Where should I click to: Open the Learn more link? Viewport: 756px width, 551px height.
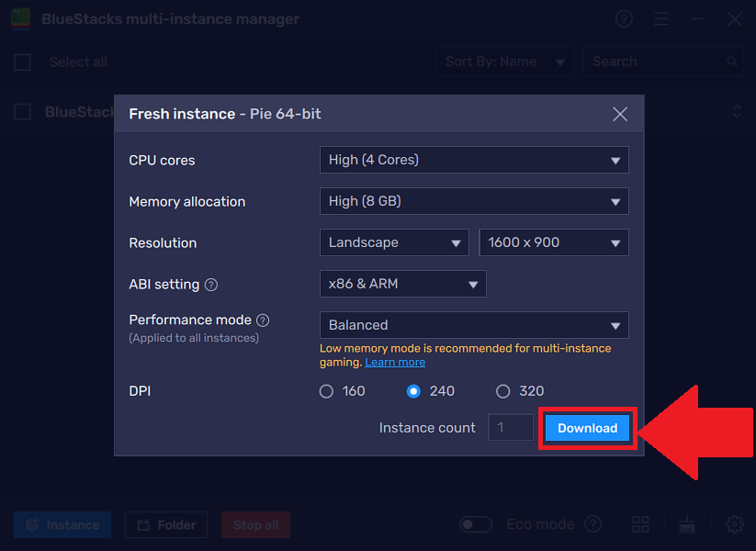(395, 362)
